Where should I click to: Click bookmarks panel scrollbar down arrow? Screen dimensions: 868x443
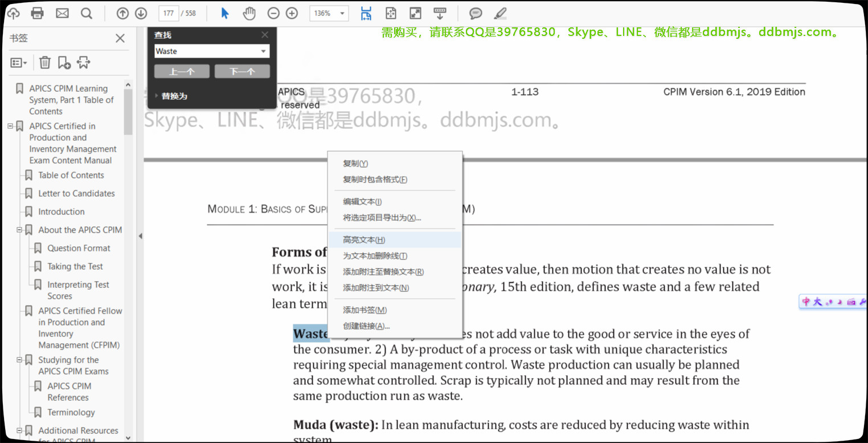tap(128, 438)
